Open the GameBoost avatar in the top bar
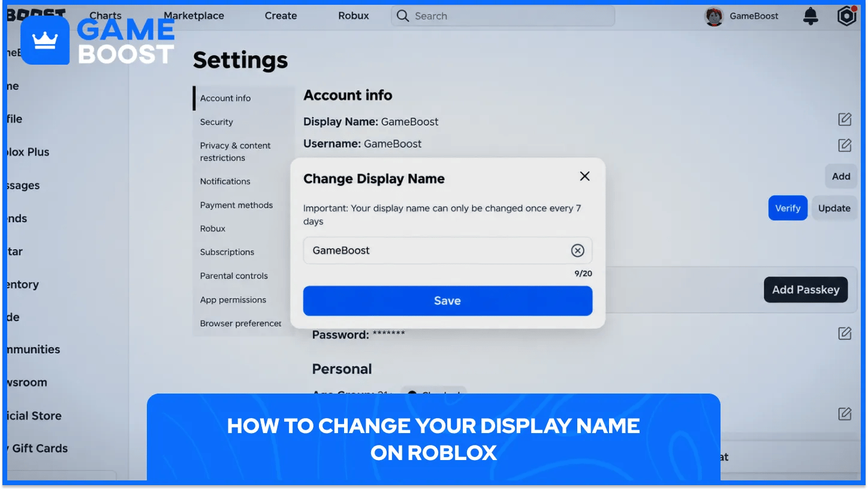Viewport: 868px width, 490px height. (x=713, y=17)
